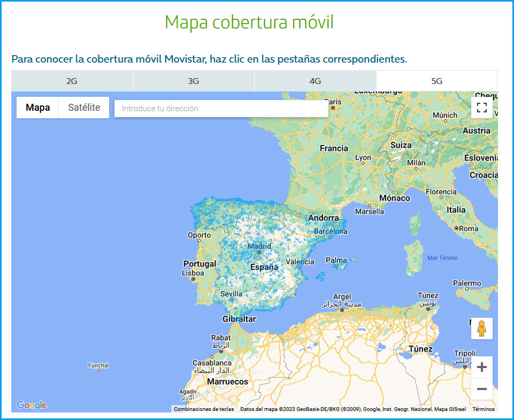Click the Casablanca city label
This screenshot has height=420, width=514.
click(x=212, y=363)
